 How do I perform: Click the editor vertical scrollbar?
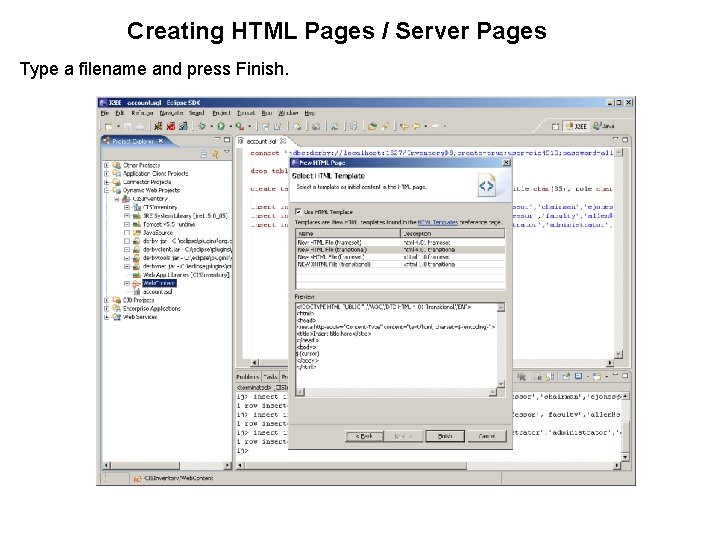click(619, 253)
